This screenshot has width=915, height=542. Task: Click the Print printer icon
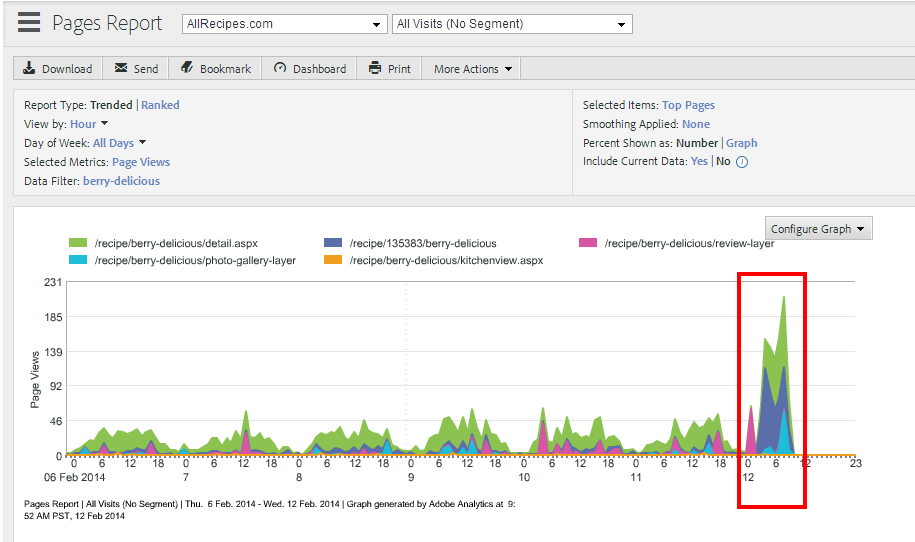pos(375,69)
